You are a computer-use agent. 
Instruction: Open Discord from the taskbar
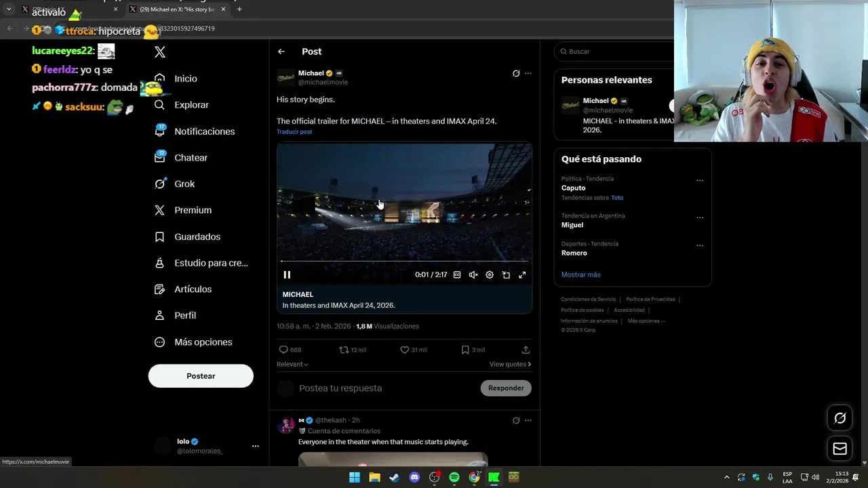pyautogui.click(x=414, y=477)
